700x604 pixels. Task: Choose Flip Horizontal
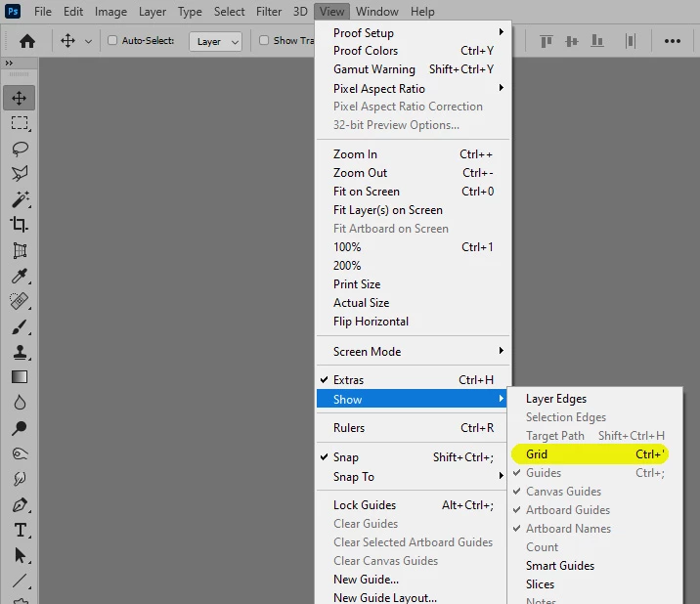(x=414, y=322)
